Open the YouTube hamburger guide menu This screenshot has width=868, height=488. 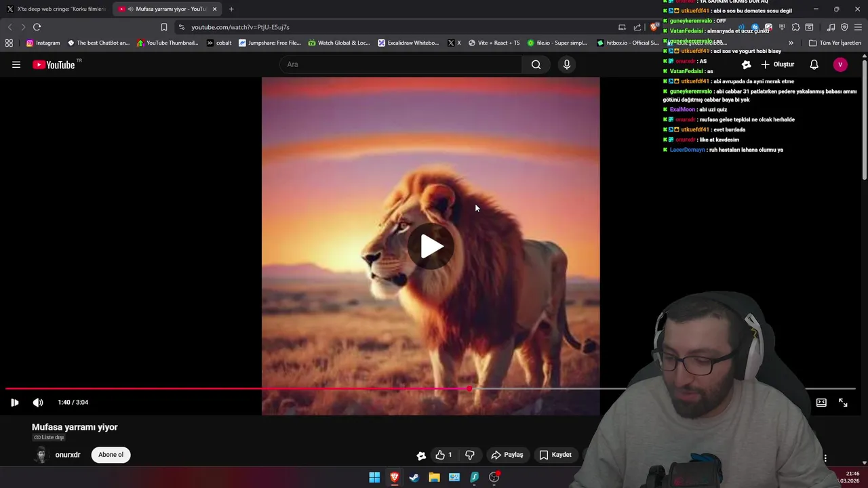[x=16, y=64]
